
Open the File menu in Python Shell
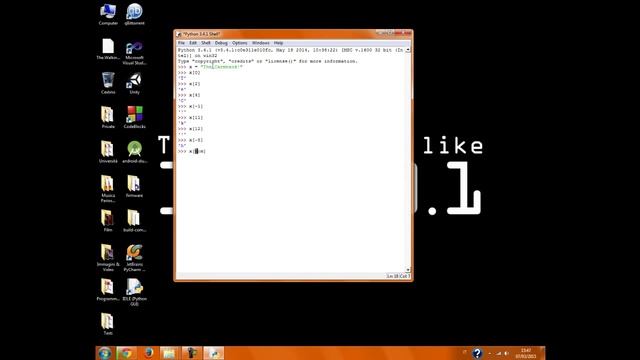click(181, 43)
